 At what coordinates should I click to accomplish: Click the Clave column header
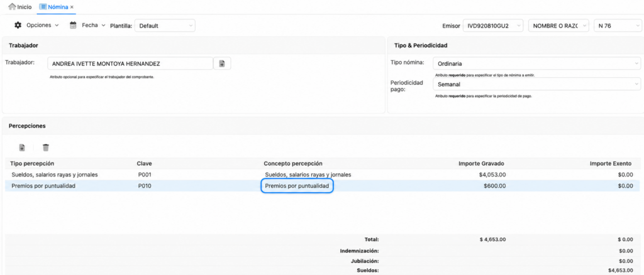[145, 163]
